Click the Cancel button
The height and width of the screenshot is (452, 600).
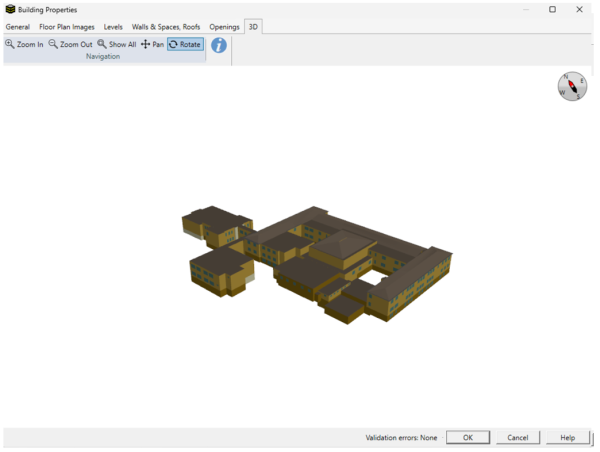click(518, 437)
